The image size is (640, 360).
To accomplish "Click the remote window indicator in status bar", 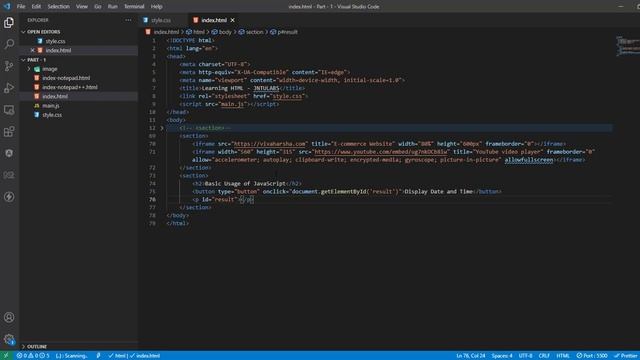I will pos(6,356).
